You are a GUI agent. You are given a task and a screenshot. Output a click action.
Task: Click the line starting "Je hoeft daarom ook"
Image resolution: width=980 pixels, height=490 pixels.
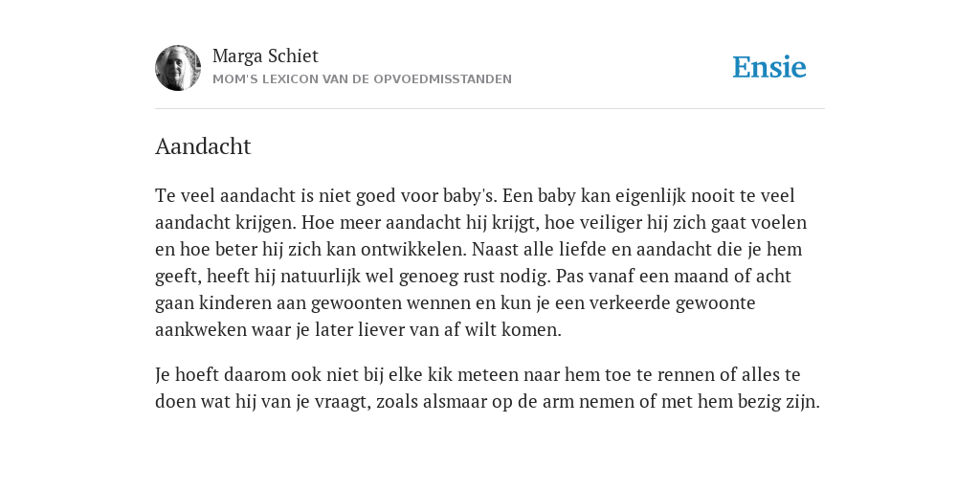point(478,375)
